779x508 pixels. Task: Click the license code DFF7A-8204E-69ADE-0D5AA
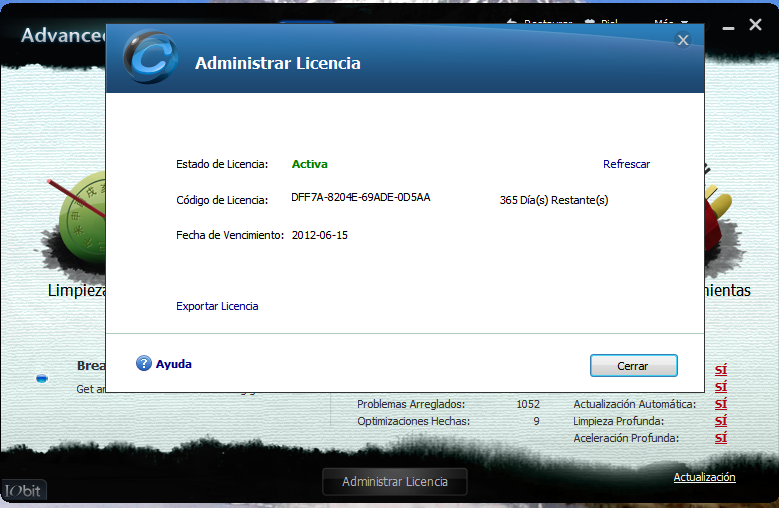361,197
